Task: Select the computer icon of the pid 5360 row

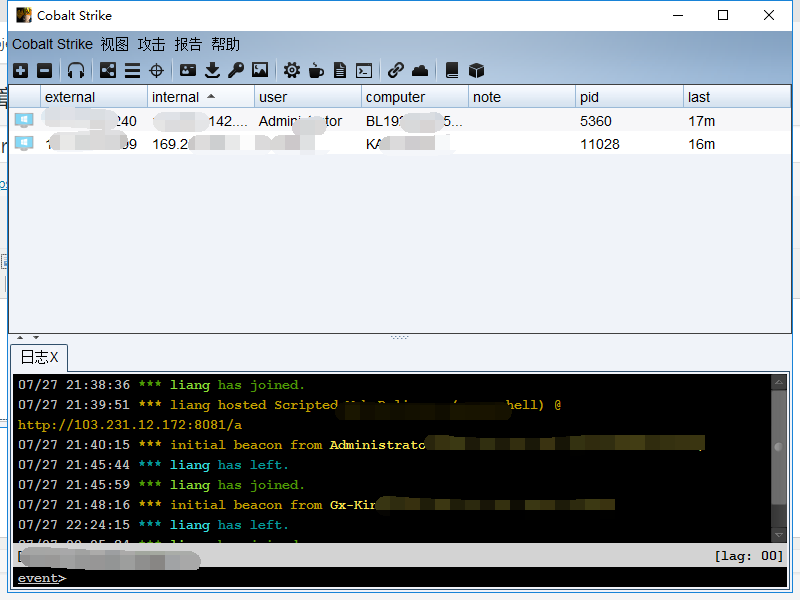Action: (24, 120)
